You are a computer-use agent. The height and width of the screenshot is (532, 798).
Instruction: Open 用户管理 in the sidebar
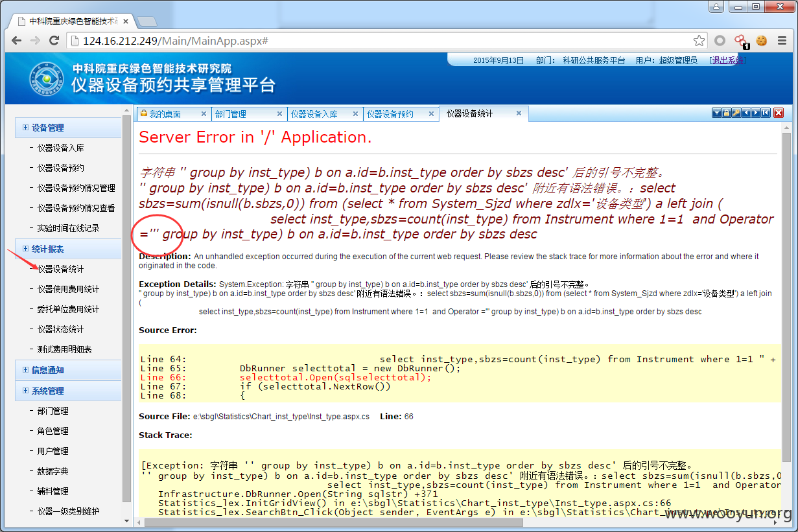[53, 451]
